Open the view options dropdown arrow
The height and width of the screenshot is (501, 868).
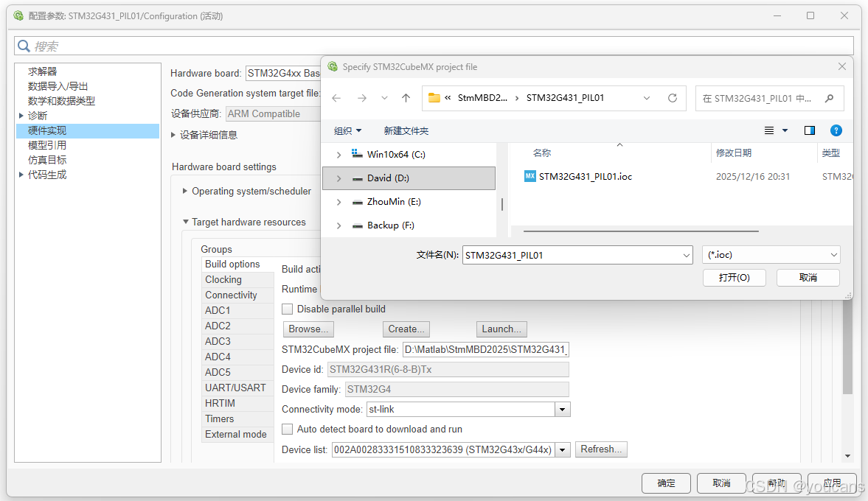(x=785, y=130)
